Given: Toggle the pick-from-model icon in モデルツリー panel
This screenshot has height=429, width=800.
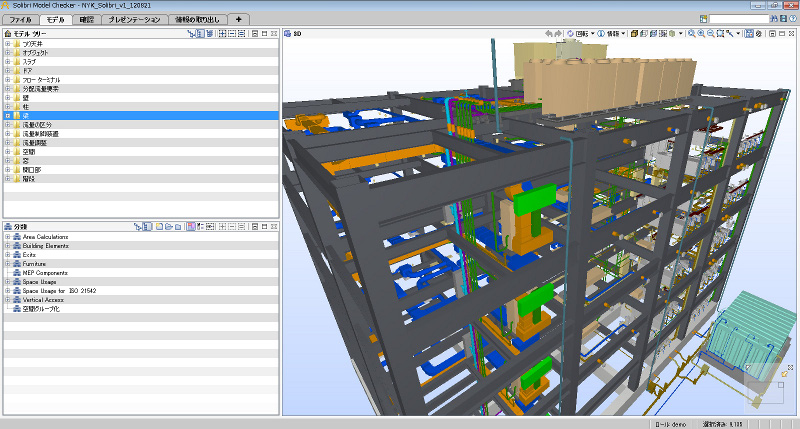Looking at the screenshot, I should click(191, 33).
